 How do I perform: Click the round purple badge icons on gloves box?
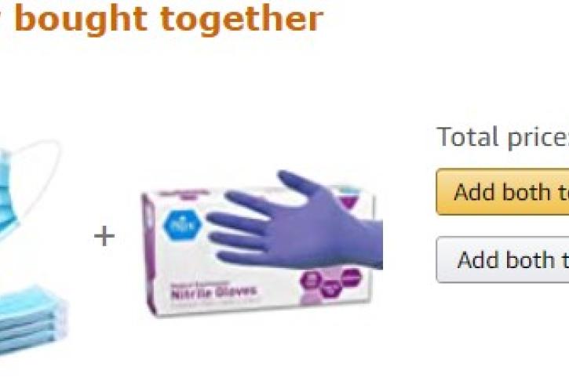coord(331,283)
